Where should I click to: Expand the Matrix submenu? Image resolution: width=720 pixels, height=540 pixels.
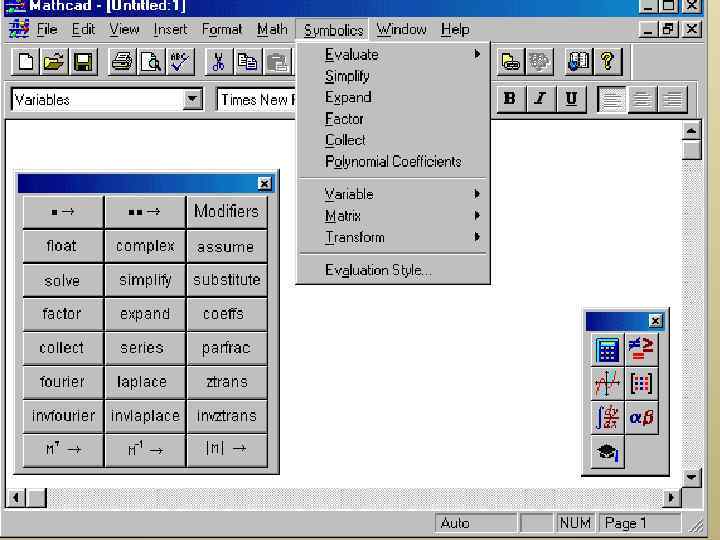pos(394,216)
